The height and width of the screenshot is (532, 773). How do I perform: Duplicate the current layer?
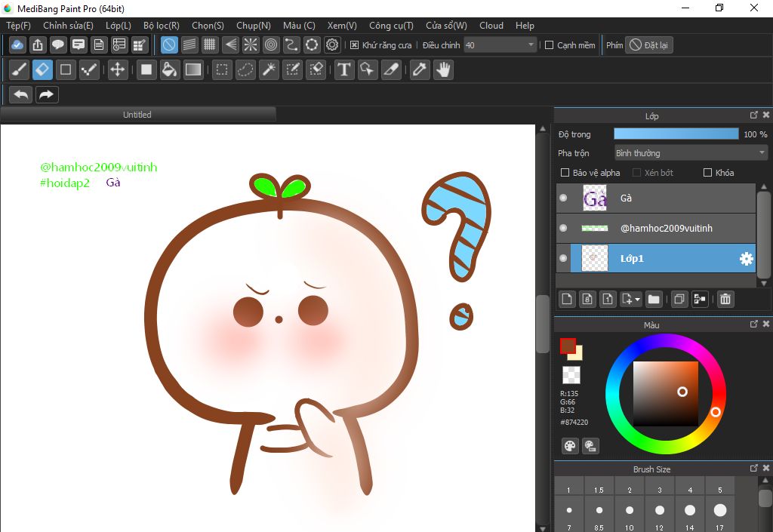[679, 299]
